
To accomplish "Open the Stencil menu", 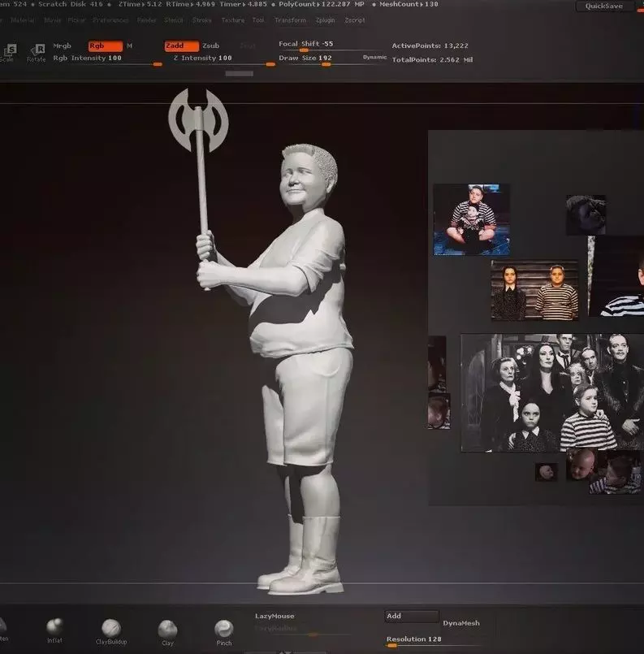I will click(174, 20).
